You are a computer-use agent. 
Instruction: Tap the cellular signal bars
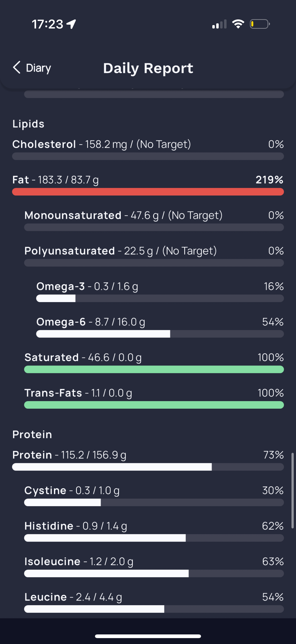click(x=219, y=24)
